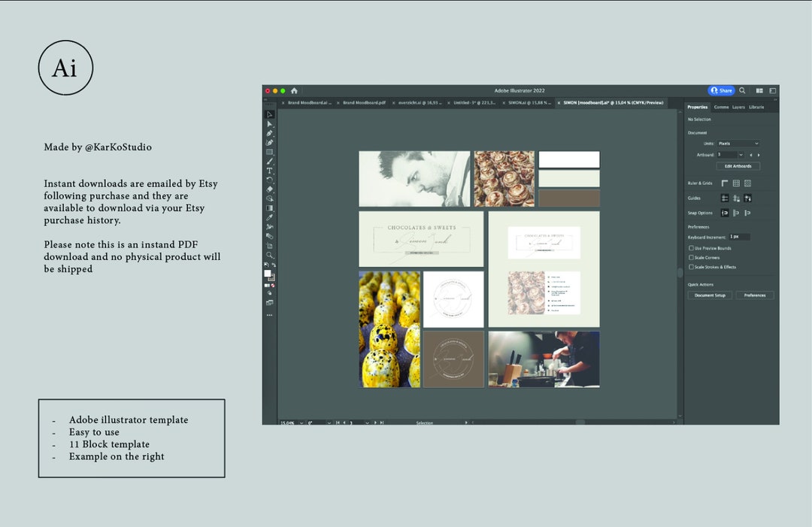The height and width of the screenshot is (527, 812).
Task: Click the yellow chocolates image on artboard
Action: pos(389,329)
